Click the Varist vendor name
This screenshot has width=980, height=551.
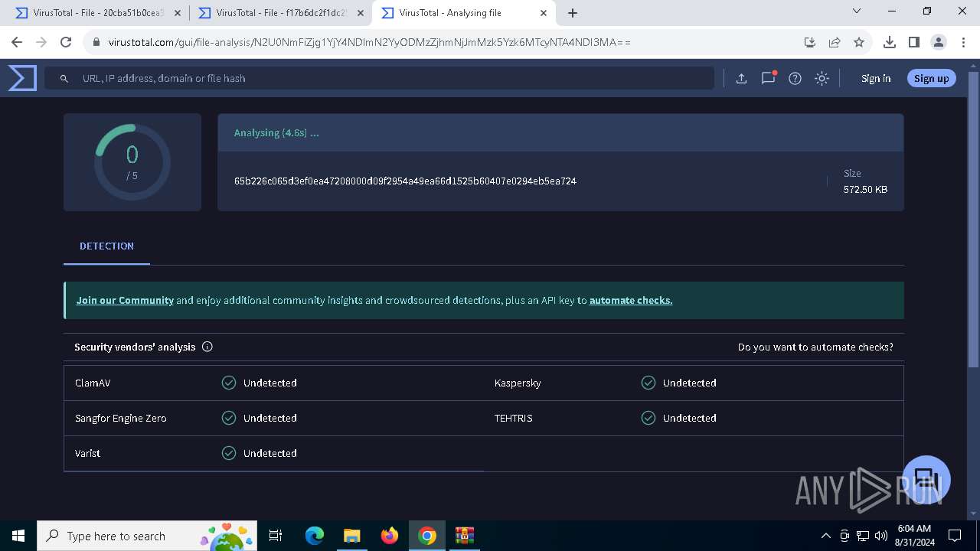87,453
